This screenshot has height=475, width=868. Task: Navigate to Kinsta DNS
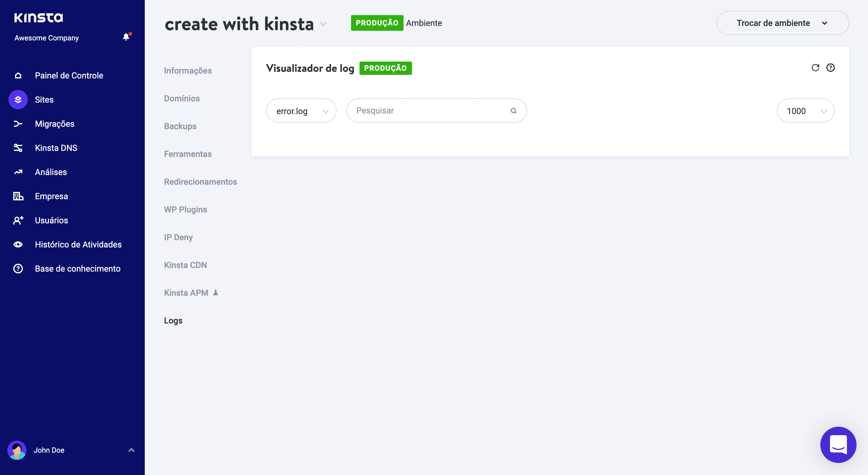pyautogui.click(x=56, y=148)
